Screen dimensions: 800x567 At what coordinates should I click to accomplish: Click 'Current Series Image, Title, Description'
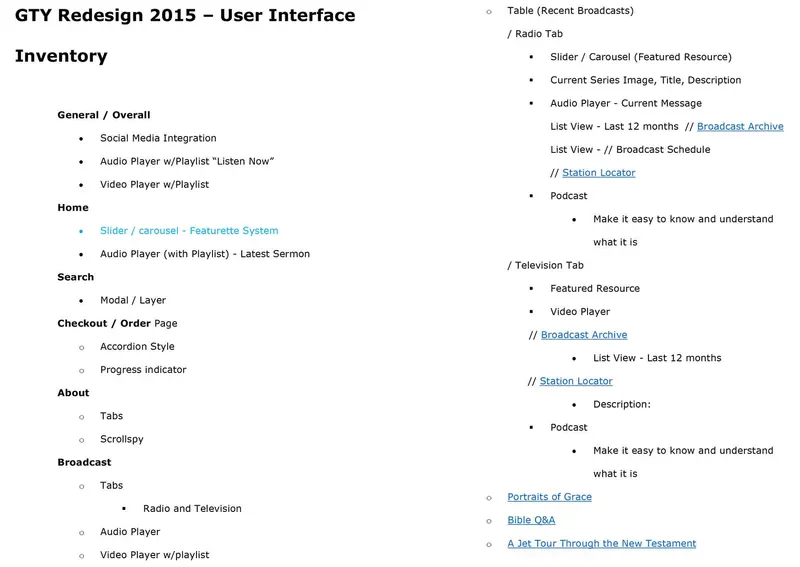click(646, 80)
